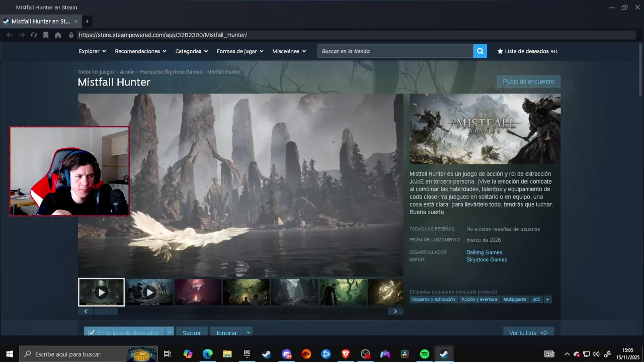This screenshot has width=644, height=362.
Task: Open the Acción breadcrumb link
Action: pos(127,72)
